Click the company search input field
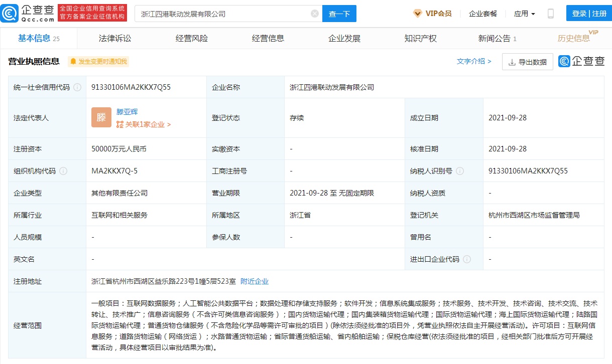The image size is (612, 364). pos(228,14)
